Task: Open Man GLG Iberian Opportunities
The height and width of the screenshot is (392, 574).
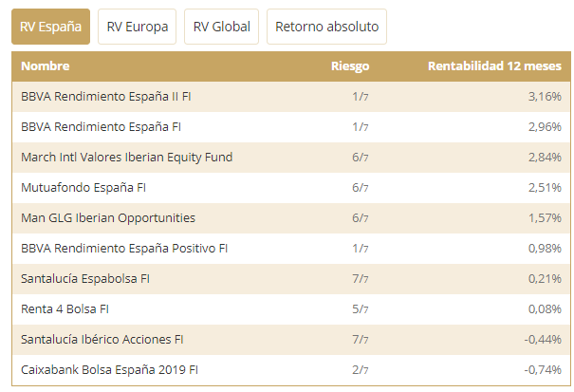Action: 108,218
